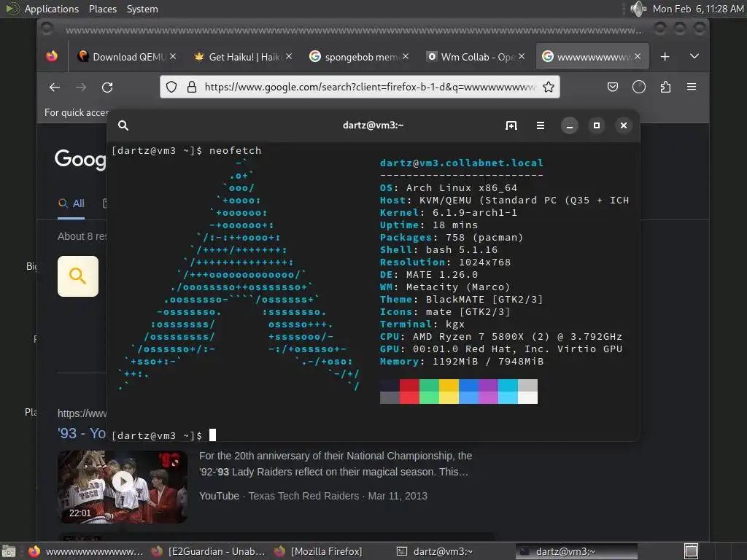Image resolution: width=747 pixels, height=560 pixels.
Task: Open the Firefox View icon in the tab bar
Action: point(52,56)
